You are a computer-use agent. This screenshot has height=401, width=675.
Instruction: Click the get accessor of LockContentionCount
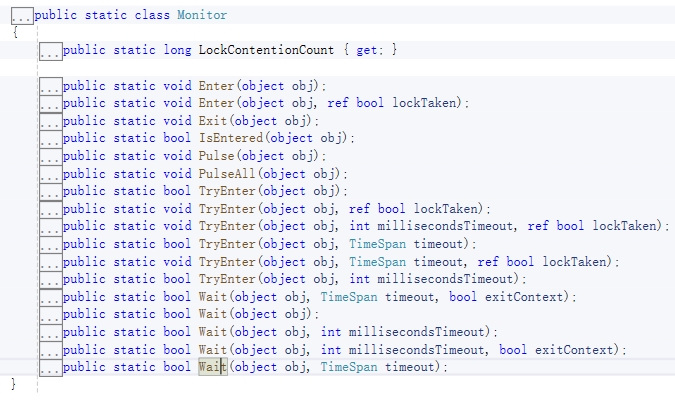tap(372, 51)
